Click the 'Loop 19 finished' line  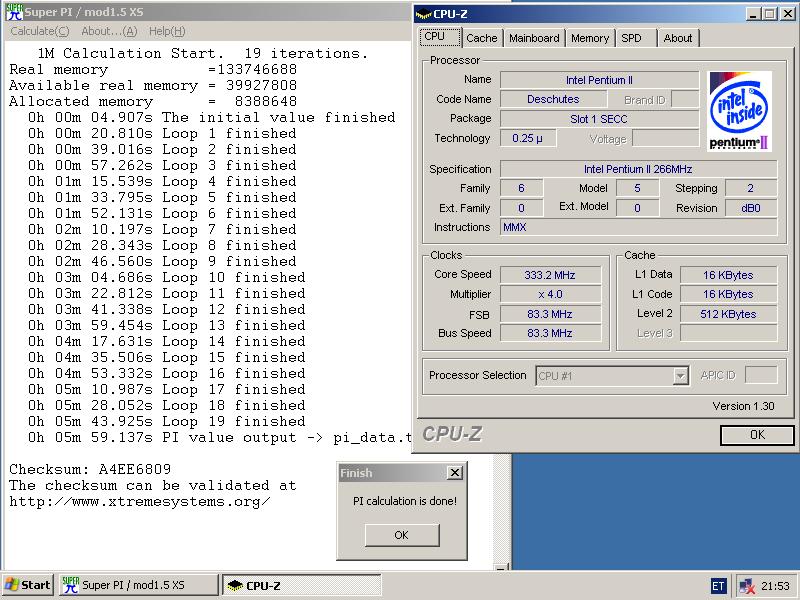(x=167, y=421)
